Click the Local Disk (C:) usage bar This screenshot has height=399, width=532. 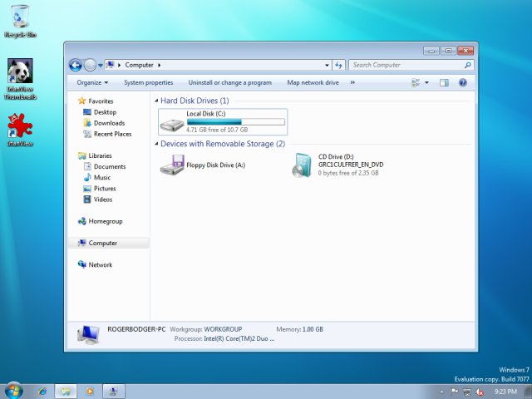(x=236, y=122)
